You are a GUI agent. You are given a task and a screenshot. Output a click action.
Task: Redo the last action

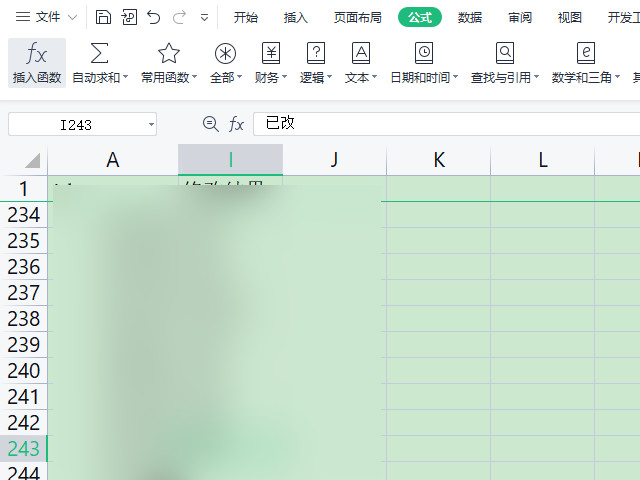click(179, 17)
